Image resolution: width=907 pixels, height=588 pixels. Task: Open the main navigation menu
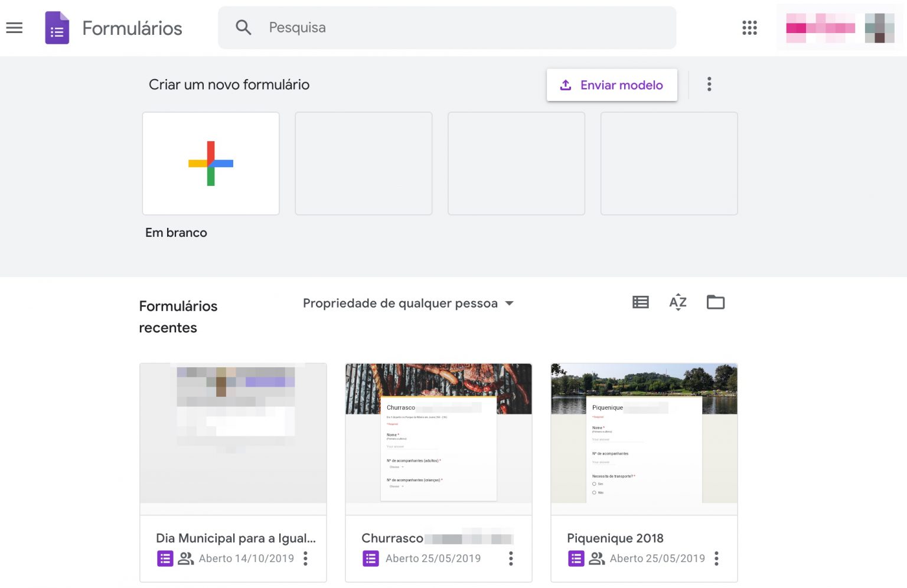(14, 28)
